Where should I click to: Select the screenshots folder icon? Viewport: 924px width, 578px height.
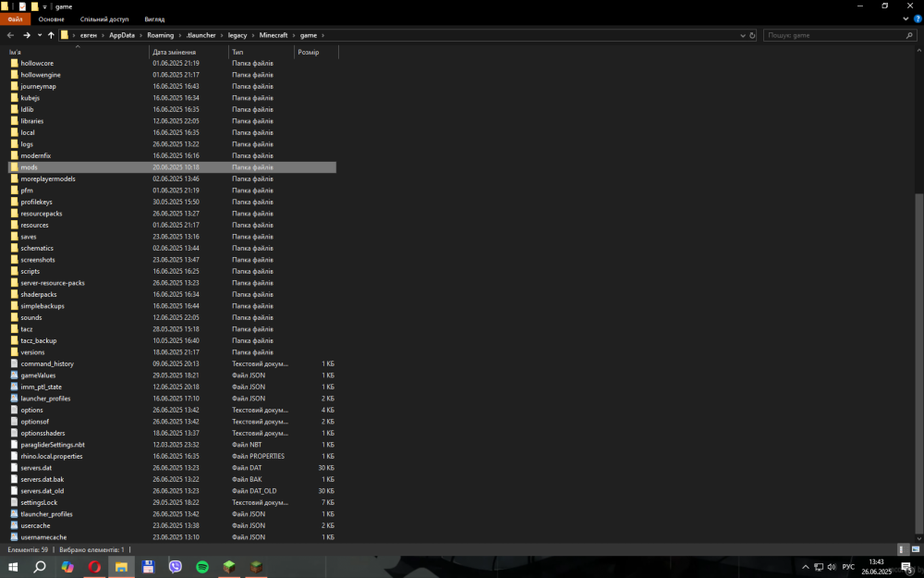[x=15, y=260]
